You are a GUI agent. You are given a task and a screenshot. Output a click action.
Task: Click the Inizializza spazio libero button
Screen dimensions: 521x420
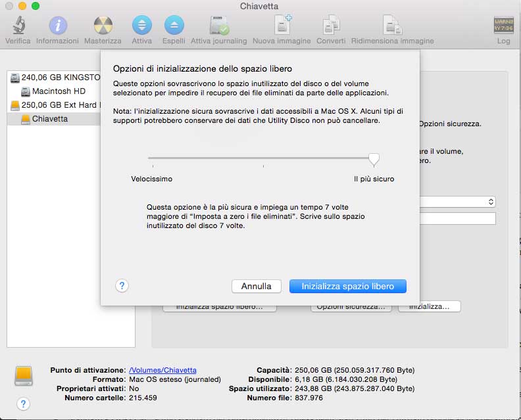(x=347, y=287)
